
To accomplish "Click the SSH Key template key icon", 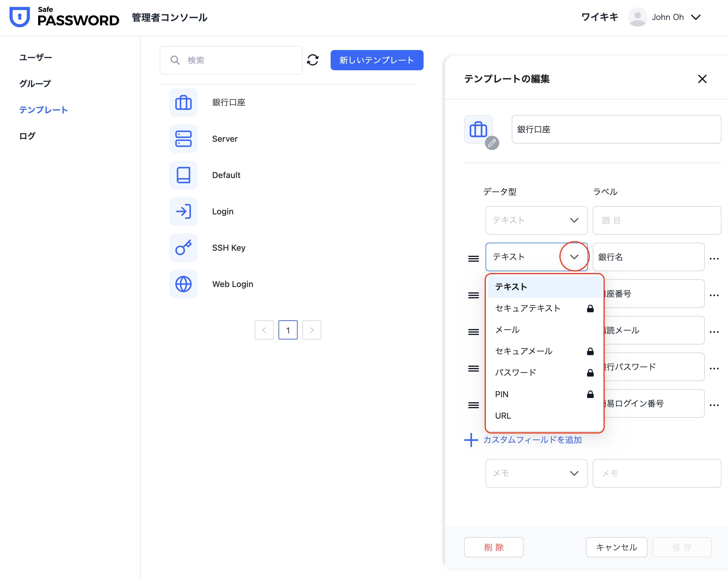I will point(183,248).
